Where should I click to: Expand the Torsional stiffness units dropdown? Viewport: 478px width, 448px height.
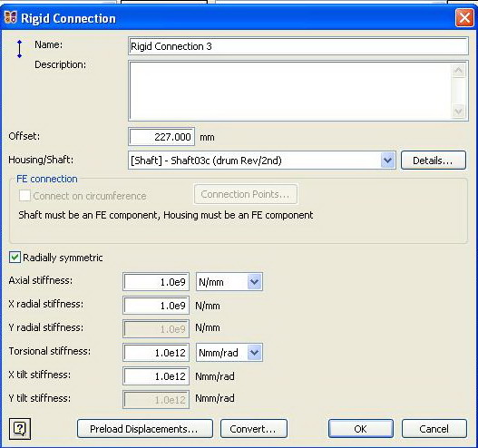pos(254,353)
